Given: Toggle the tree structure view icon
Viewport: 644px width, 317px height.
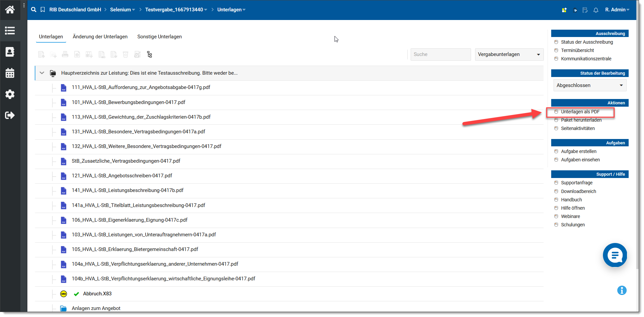Looking at the screenshot, I should tap(150, 54).
